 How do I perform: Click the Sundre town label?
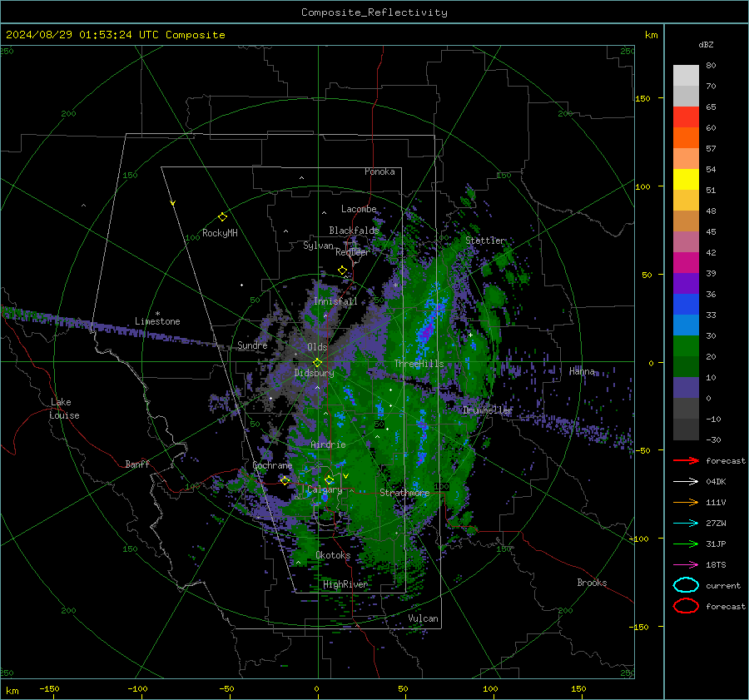(x=252, y=345)
